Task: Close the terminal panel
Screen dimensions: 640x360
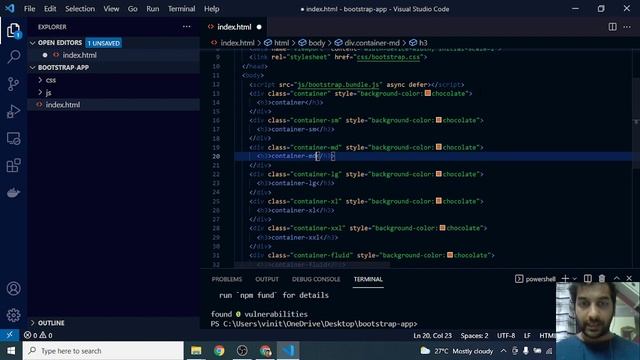Action: (x=629, y=278)
